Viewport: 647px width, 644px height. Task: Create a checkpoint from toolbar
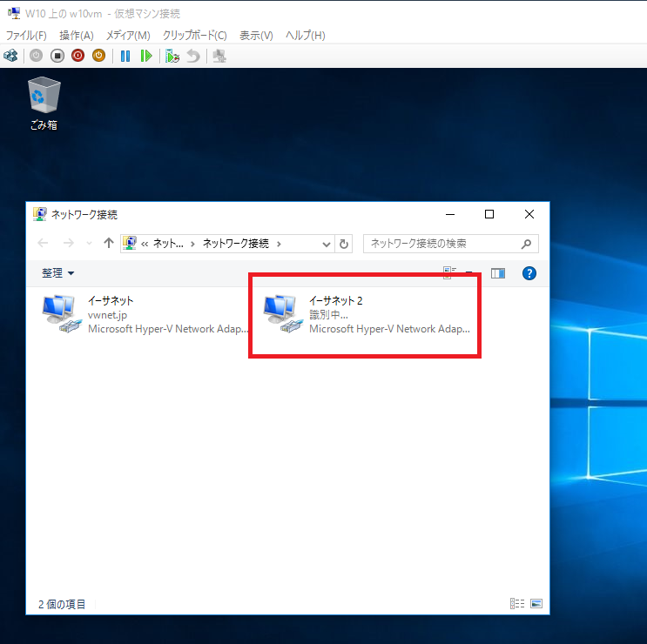(x=172, y=56)
